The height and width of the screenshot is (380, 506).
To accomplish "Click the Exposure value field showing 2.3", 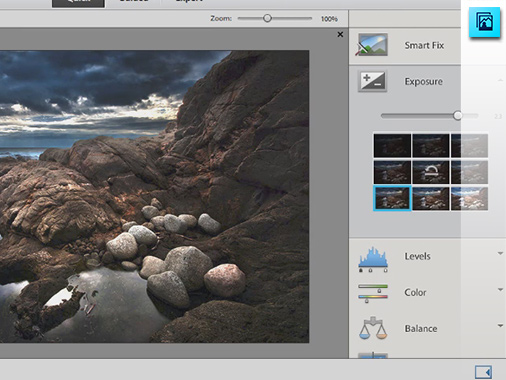I will point(498,116).
